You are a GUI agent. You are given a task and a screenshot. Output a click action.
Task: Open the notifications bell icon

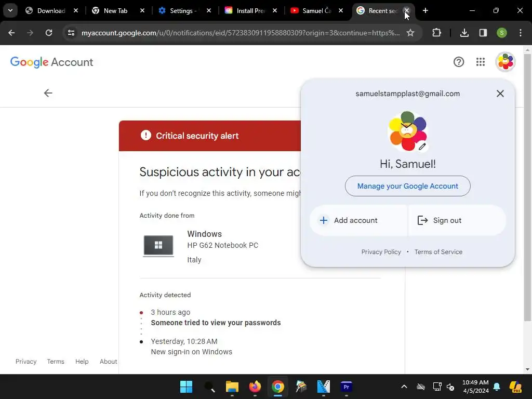point(497,387)
